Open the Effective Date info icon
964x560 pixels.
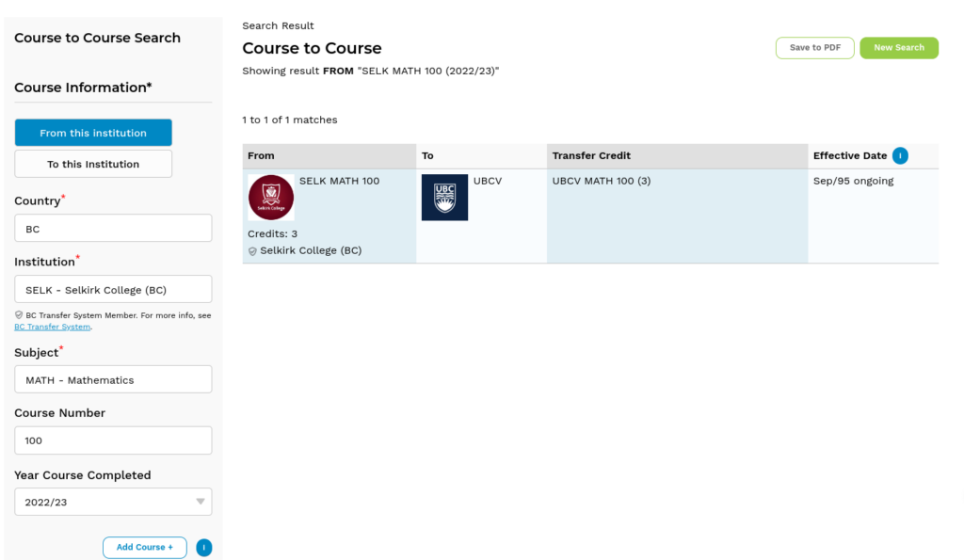pyautogui.click(x=900, y=156)
